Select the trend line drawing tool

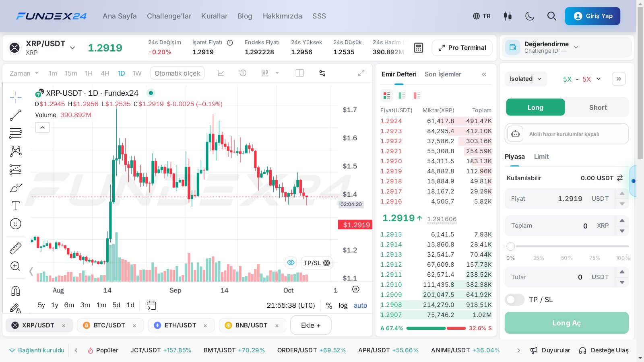tap(16, 115)
